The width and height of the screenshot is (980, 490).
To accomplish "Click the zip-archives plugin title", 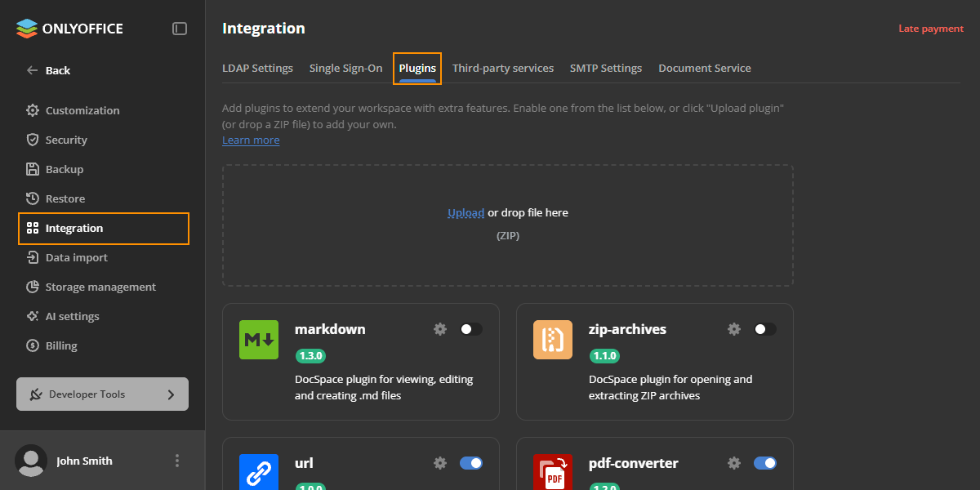I will click(627, 329).
